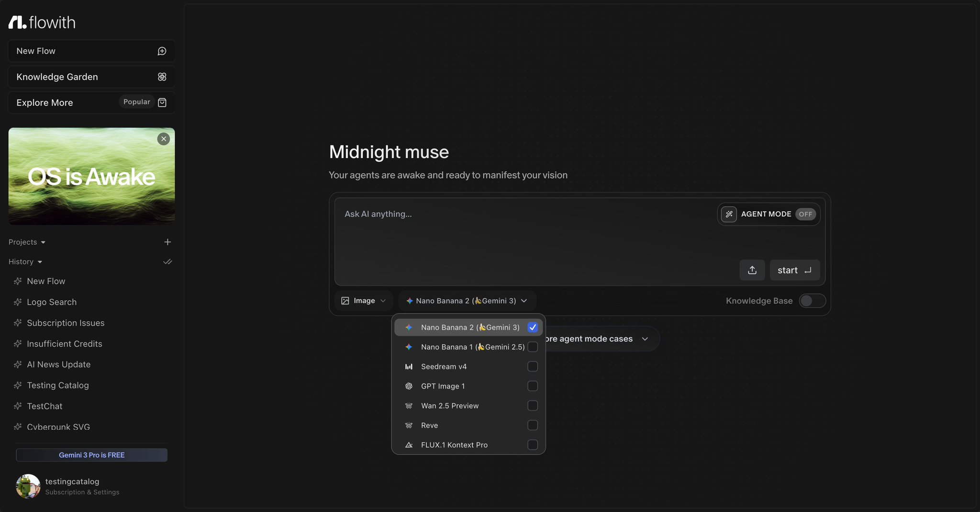Image resolution: width=980 pixels, height=512 pixels.
Task: Click the start button
Action: click(x=795, y=270)
